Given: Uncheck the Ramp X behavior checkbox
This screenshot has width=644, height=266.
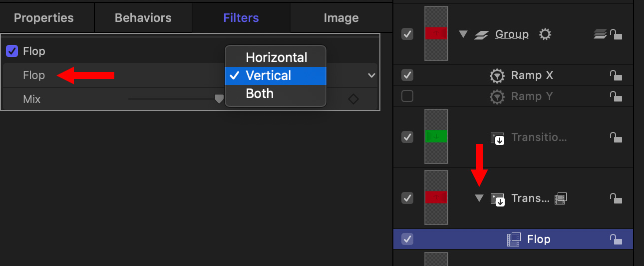Looking at the screenshot, I should [x=407, y=75].
